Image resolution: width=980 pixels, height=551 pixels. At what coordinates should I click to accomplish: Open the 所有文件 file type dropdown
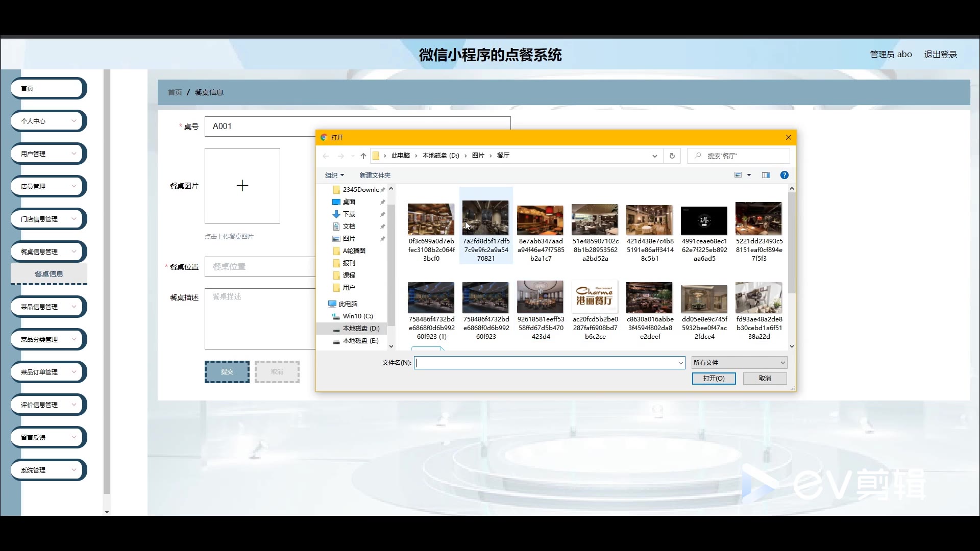(x=739, y=363)
